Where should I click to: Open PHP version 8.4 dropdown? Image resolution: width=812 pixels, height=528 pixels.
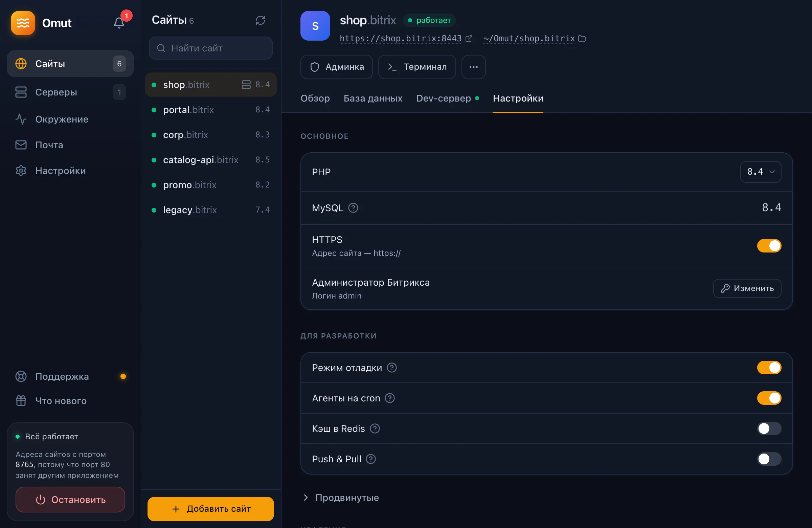click(761, 172)
